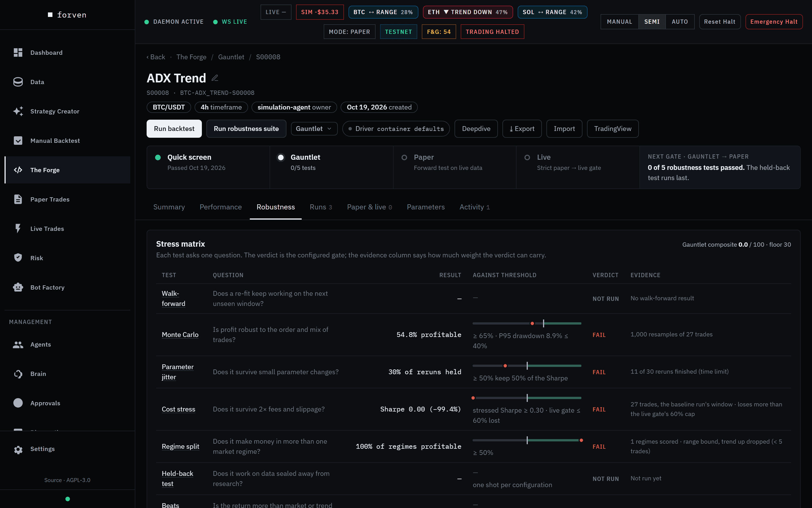Click the Settings gear icon
This screenshot has width=812, height=508.
click(18, 449)
